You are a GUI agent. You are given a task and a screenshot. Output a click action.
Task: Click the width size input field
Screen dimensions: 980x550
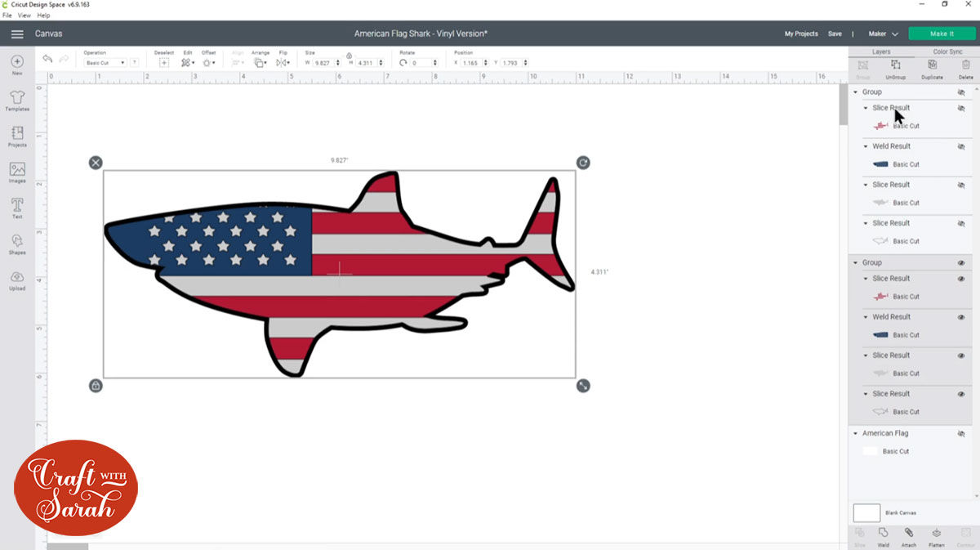[325, 63]
